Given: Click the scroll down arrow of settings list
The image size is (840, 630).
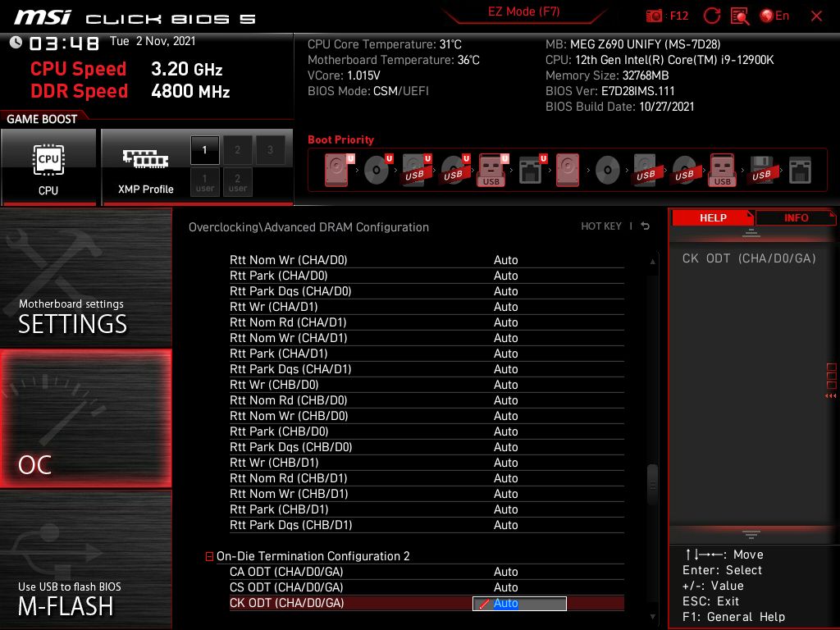Looking at the screenshot, I should [x=652, y=617].
